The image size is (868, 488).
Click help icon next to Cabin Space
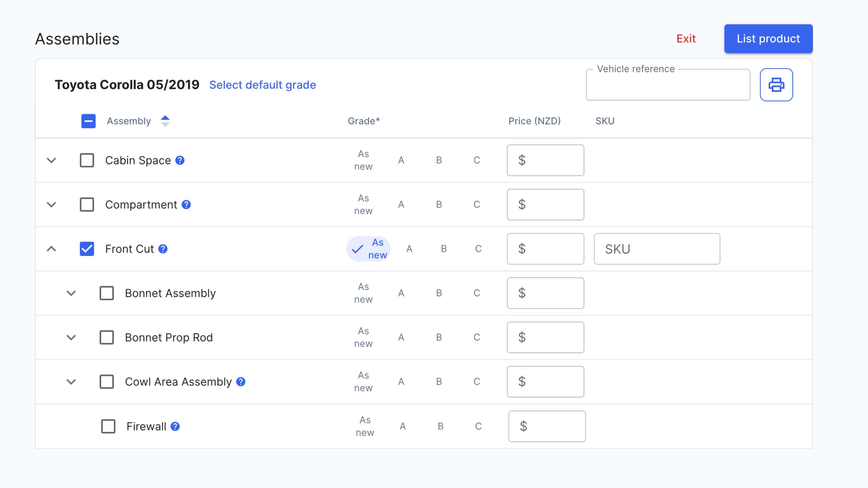pyautogui.click(x=180, y=160)
